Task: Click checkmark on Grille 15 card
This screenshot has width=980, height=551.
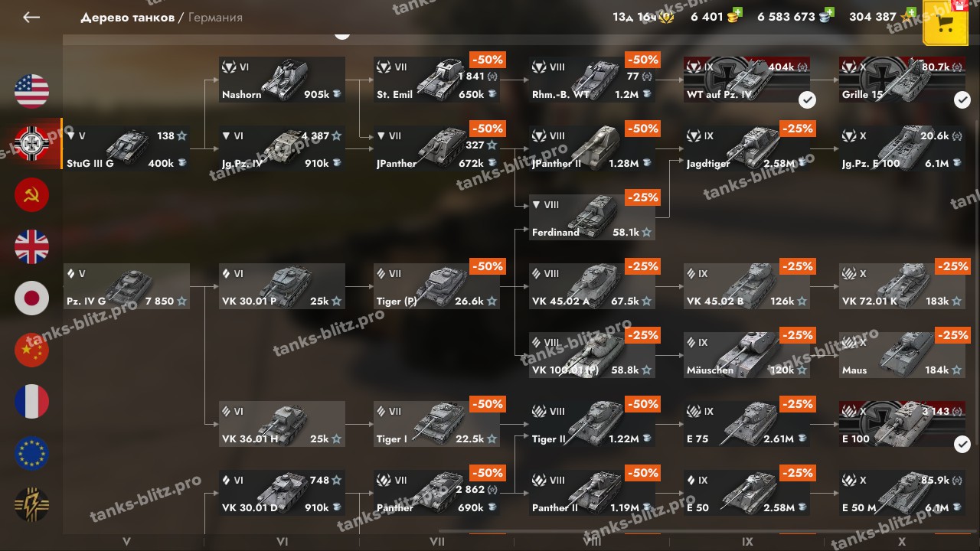Action: coord(962,99)
